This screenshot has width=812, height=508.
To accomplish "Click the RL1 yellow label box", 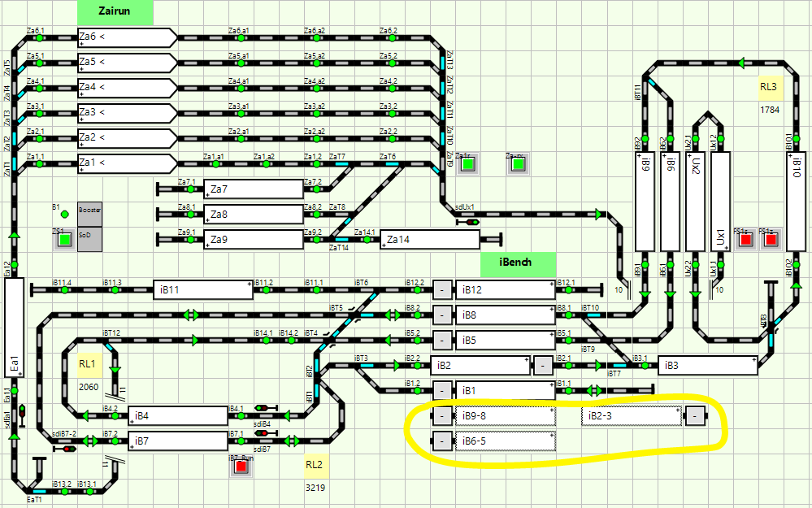I will pyautogui.click(x=89, y=366).
